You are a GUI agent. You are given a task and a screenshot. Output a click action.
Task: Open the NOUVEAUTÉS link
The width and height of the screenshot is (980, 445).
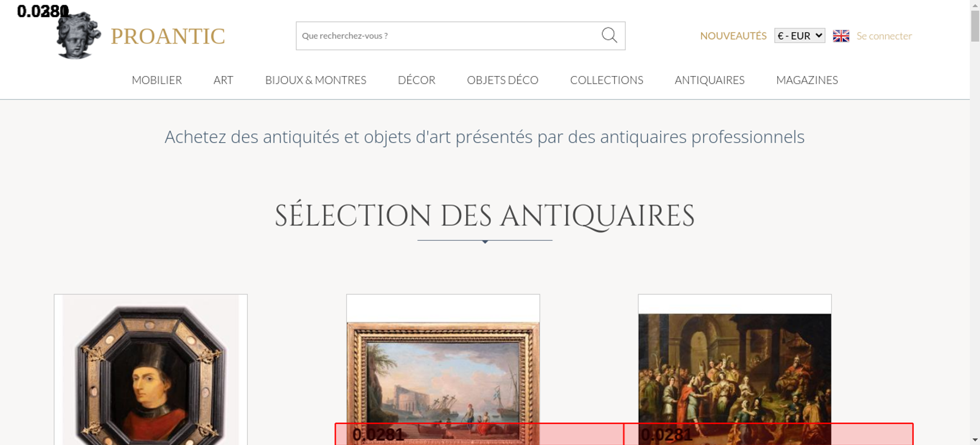coord(733,36)
